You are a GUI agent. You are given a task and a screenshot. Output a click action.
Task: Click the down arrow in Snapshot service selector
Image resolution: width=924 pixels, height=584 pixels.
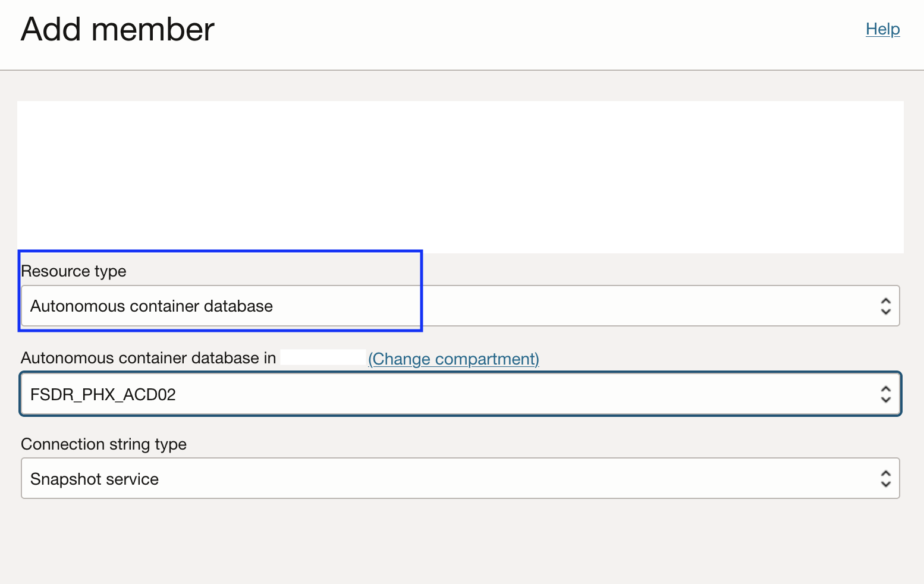[885, 484]
